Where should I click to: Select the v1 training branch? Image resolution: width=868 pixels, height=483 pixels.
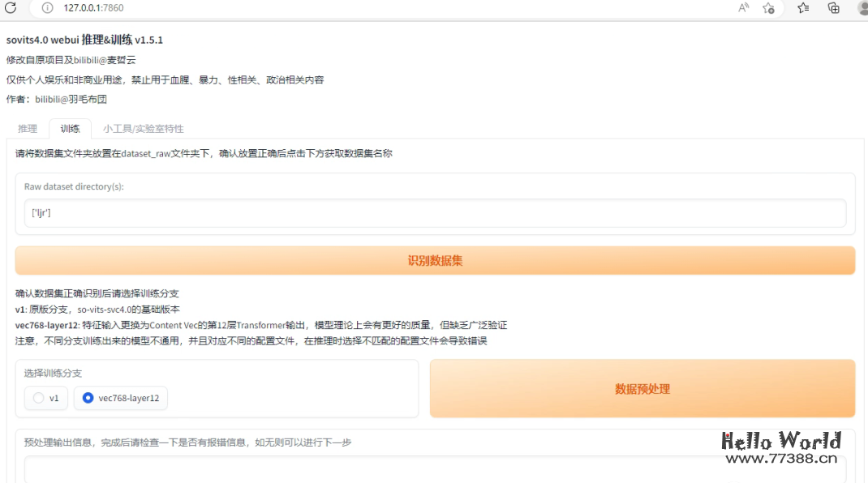click(45, 398)
